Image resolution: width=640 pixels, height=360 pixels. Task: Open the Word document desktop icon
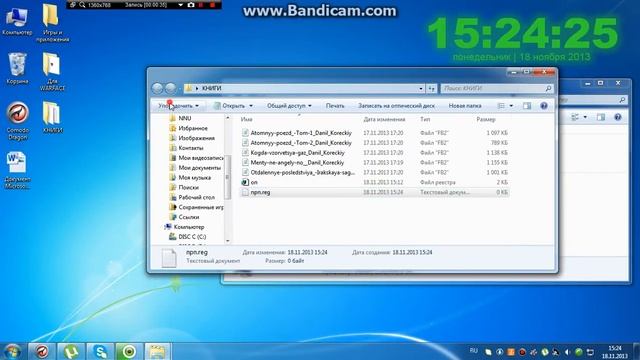17,170
